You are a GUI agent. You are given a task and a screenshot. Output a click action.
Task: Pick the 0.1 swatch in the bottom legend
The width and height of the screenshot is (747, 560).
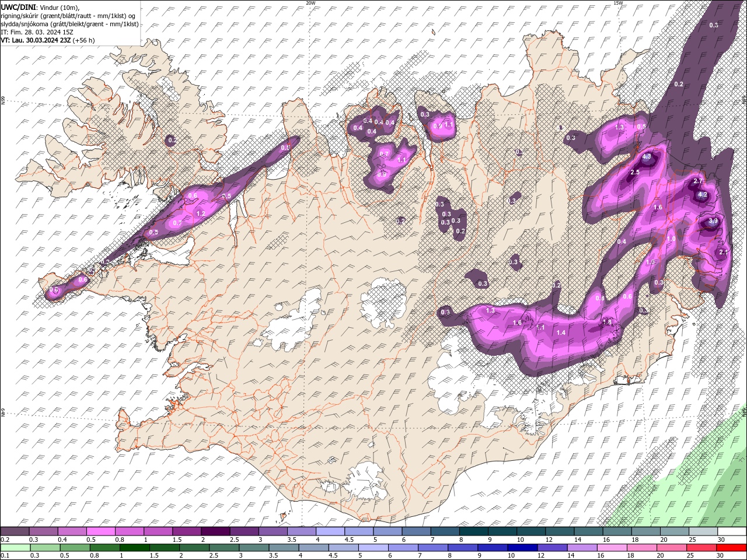click(15, 548)
